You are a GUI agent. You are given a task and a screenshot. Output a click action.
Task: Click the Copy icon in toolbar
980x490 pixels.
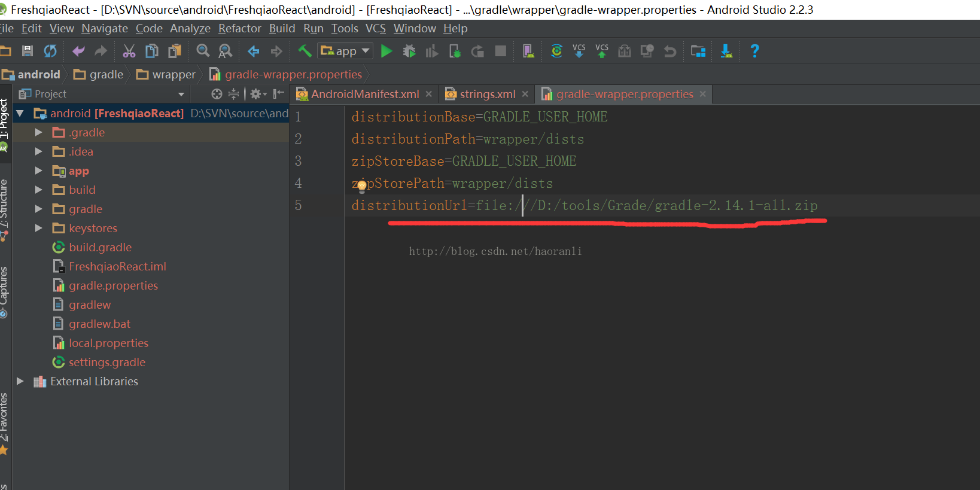coord(152,51)
